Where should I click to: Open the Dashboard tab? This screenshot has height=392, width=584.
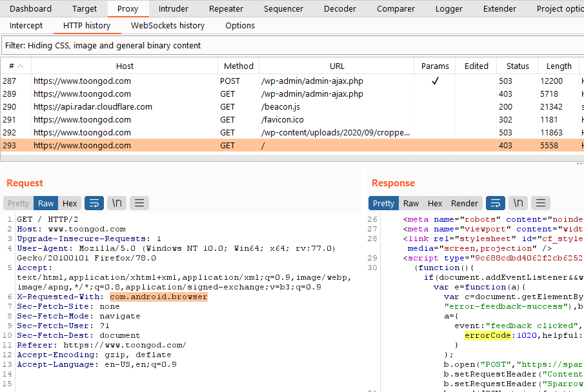pyautogui.click(x=30, y=8)
